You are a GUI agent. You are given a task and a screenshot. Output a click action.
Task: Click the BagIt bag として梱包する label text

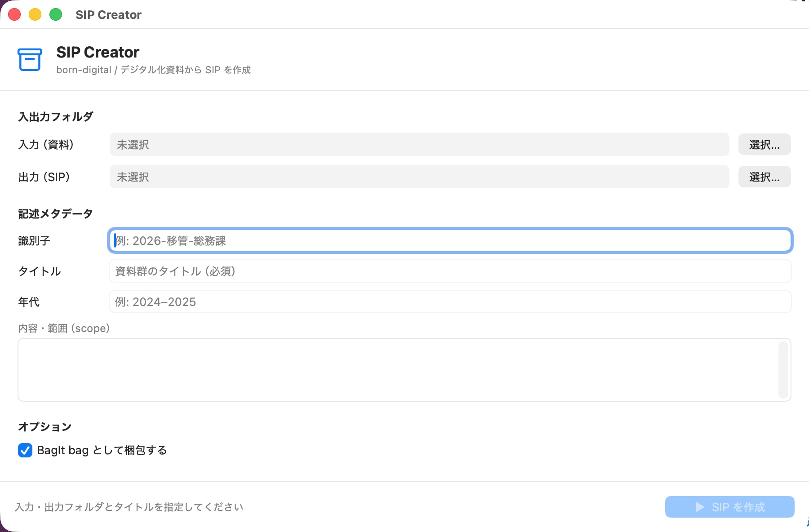pyautogui.click(x=102, y=450)
